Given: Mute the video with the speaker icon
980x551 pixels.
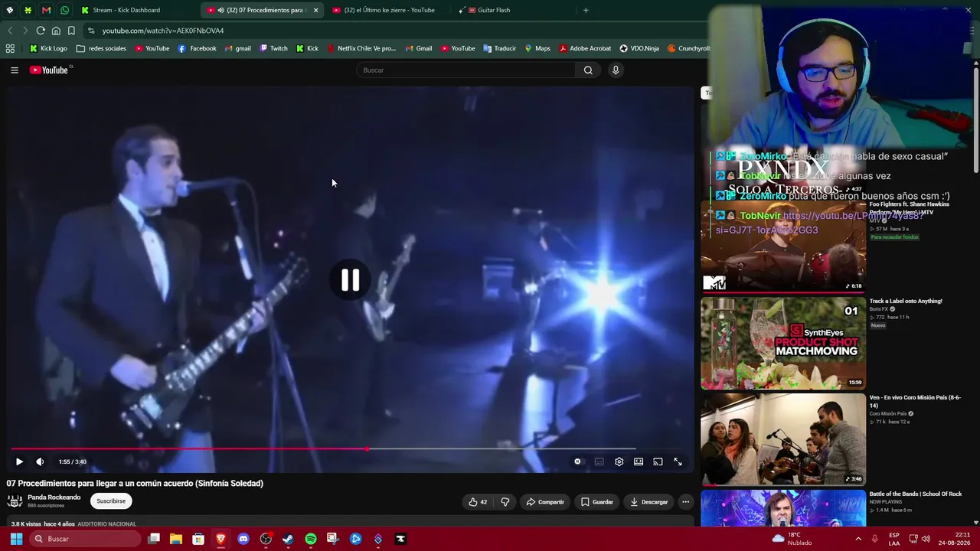Looking at the screenshot, I should click(40, 461).
